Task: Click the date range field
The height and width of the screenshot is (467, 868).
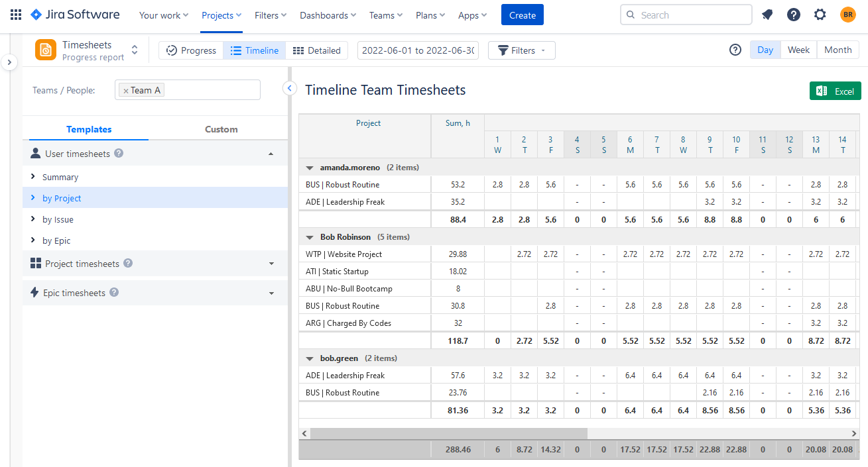Action: pyautogui.click(x=418, y=50)
